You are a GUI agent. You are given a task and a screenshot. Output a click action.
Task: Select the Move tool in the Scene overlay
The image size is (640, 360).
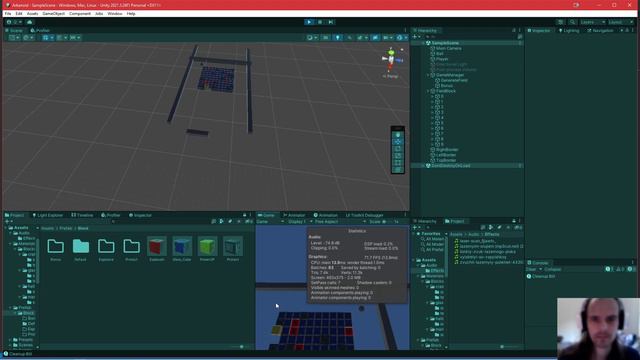[398, 142]
